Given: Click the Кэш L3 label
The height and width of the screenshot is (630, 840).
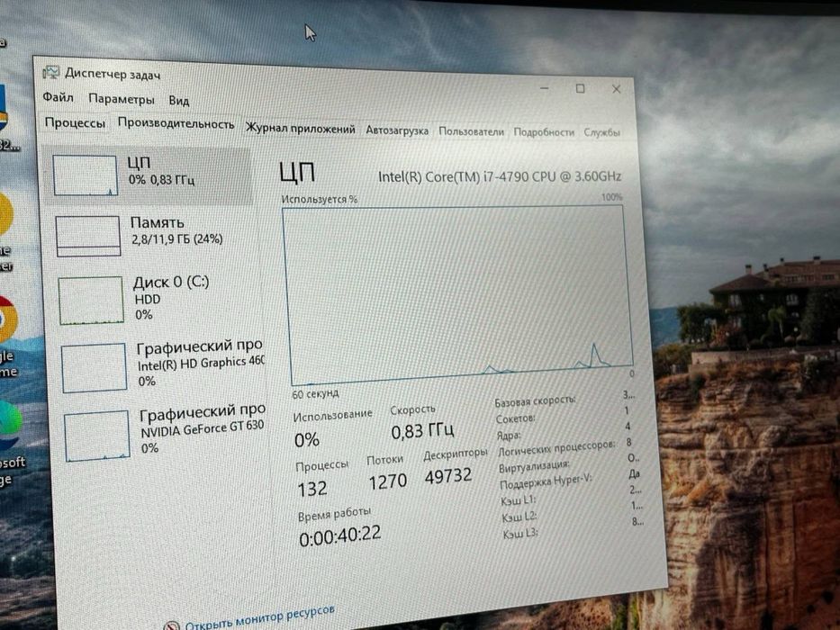Looking at the screenshot, I should (x=520, y=534).
